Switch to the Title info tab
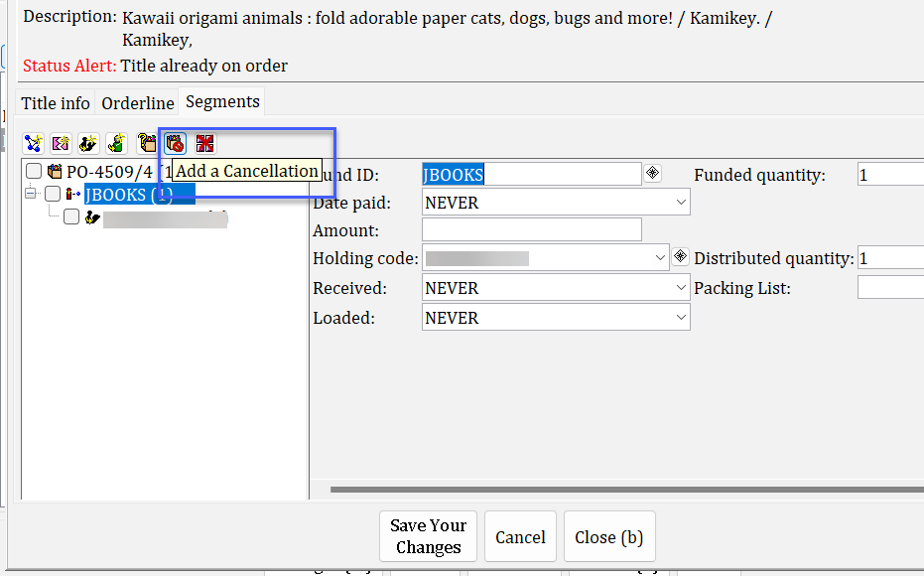924x576 pixels. point(56,103)
